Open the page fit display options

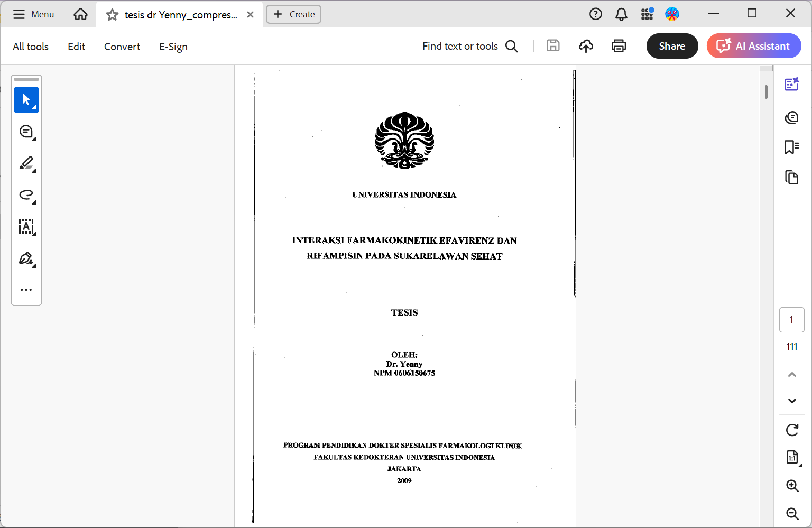792,457
